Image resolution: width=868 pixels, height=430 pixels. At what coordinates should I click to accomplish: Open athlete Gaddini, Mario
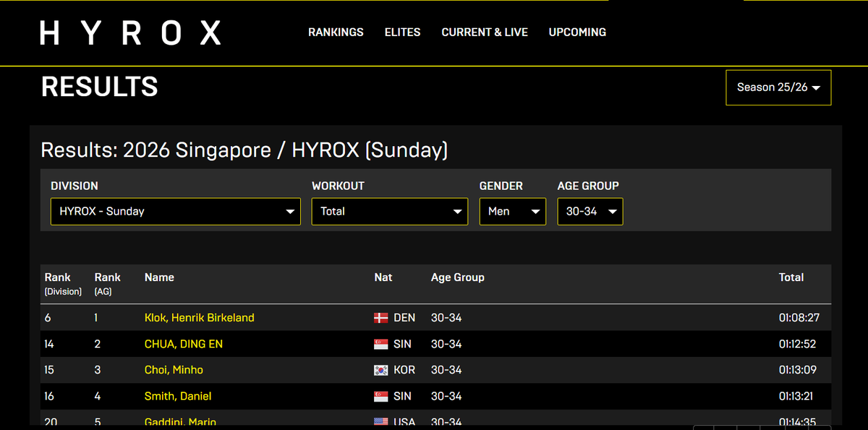(180, 422)
